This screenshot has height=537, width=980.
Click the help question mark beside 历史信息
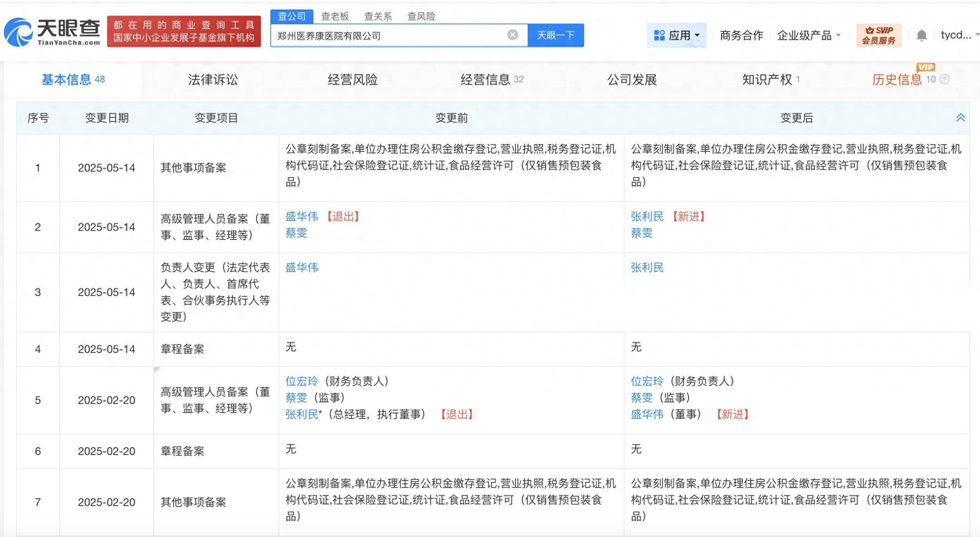pos(945,80)
